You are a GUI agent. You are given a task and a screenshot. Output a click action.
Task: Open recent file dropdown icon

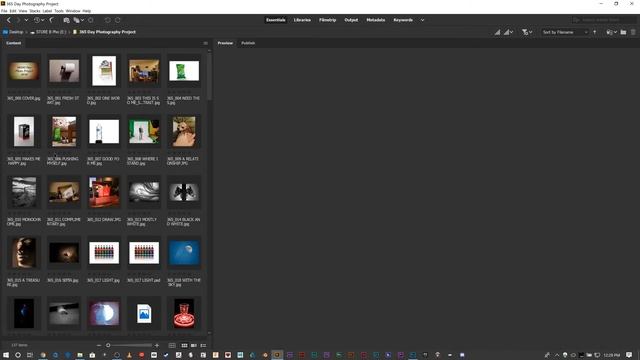pyautogui.click(x=611, y=32)
